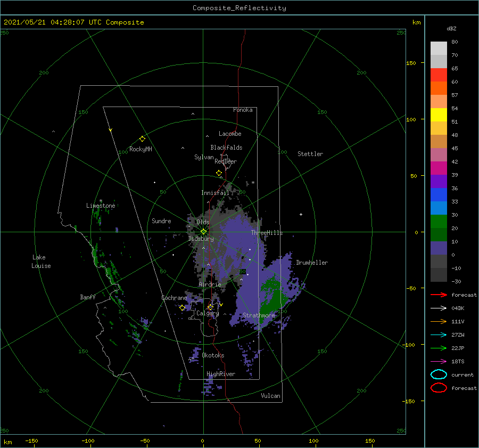Click the Sundre city label
This screenshot has width=479, height=448.
pos(161,221)
